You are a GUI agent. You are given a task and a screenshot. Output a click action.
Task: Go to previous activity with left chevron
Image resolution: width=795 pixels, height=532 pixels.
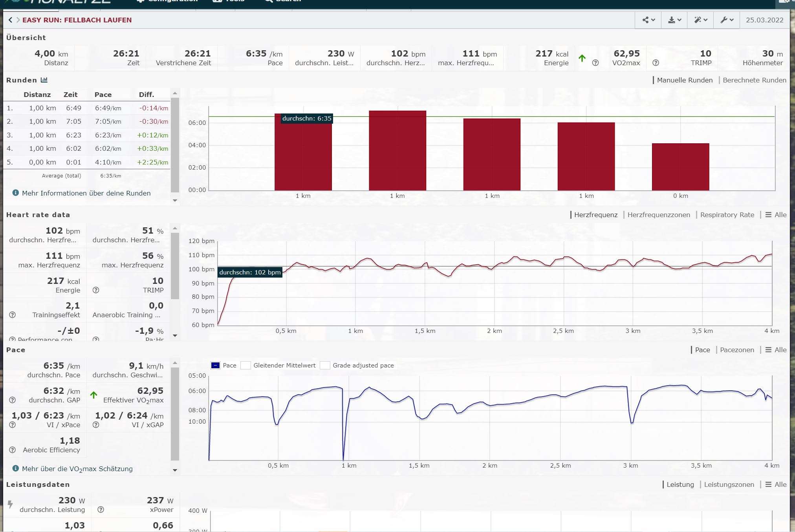[10, 20]
